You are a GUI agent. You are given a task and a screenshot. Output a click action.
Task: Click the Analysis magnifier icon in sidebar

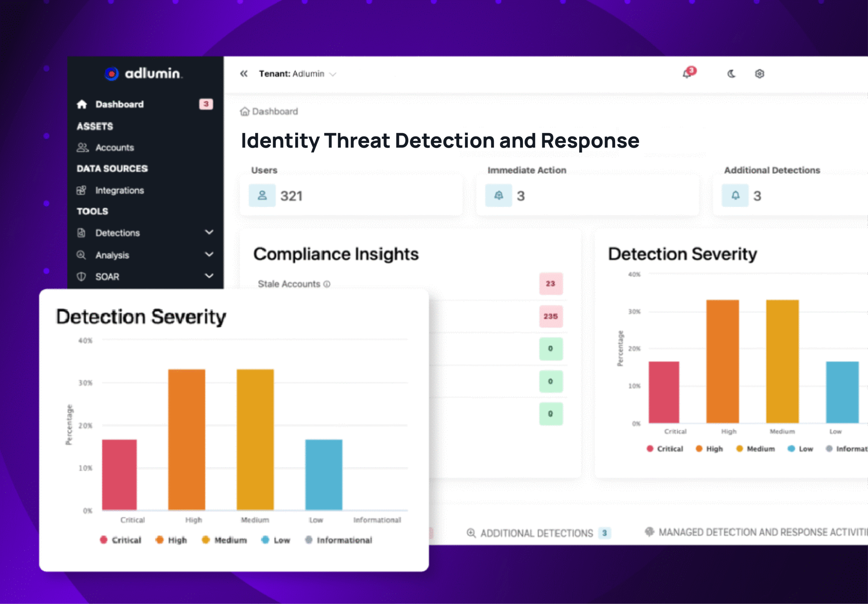click(x=82, y=255)
